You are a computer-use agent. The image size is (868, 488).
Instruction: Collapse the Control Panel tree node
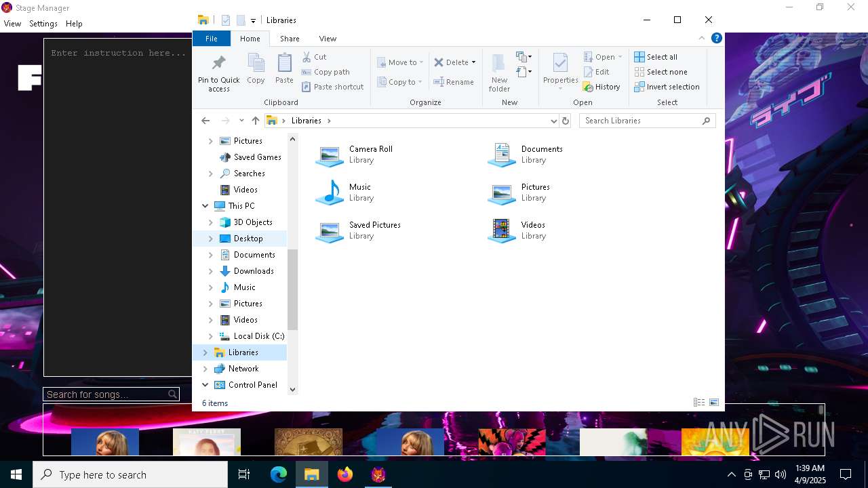(205, 385)
